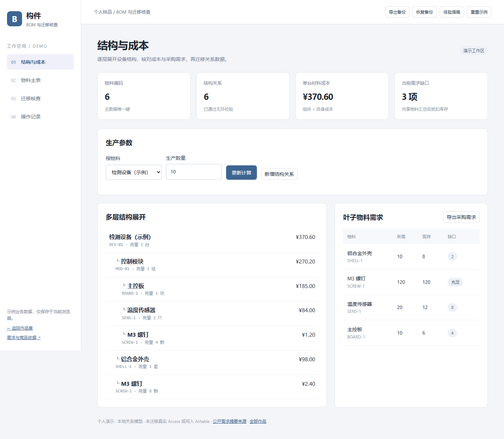Select the 控制模块 tree row
The image size is (504, 439).
pos(212,265)
